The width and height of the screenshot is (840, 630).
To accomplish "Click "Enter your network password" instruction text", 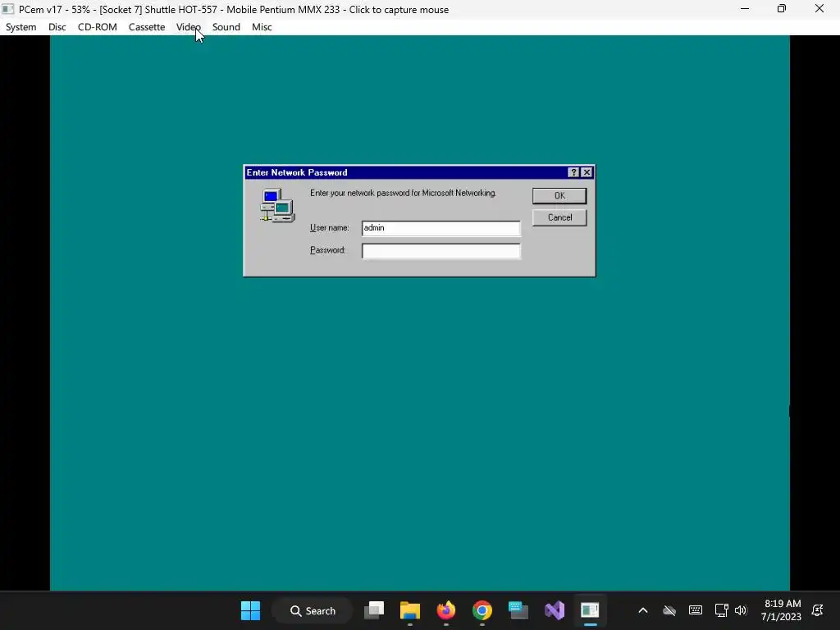I will point(403,193).
